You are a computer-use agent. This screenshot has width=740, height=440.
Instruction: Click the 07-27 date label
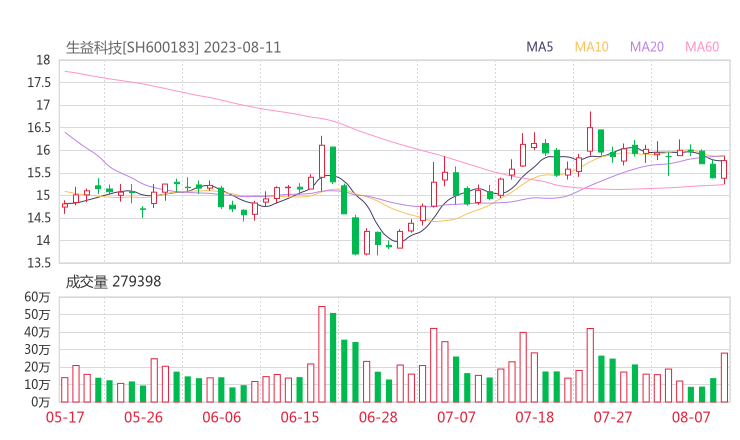tap(613, 417)
